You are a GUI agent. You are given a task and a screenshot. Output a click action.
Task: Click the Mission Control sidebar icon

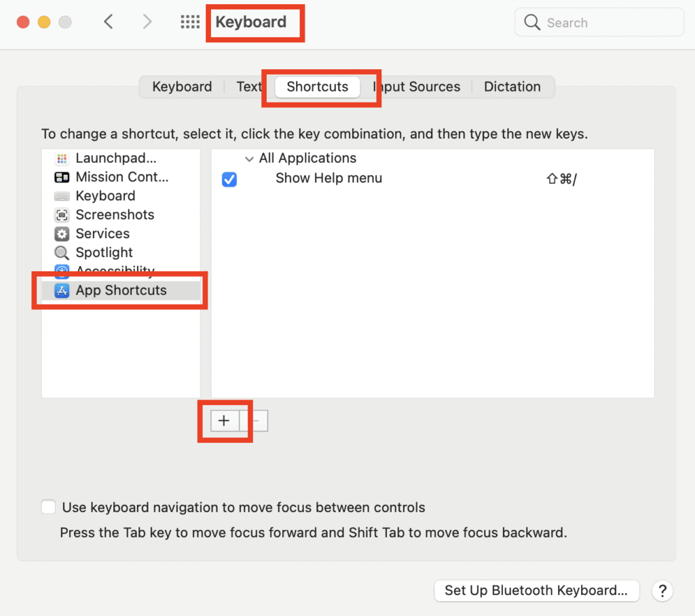point(62,177)
